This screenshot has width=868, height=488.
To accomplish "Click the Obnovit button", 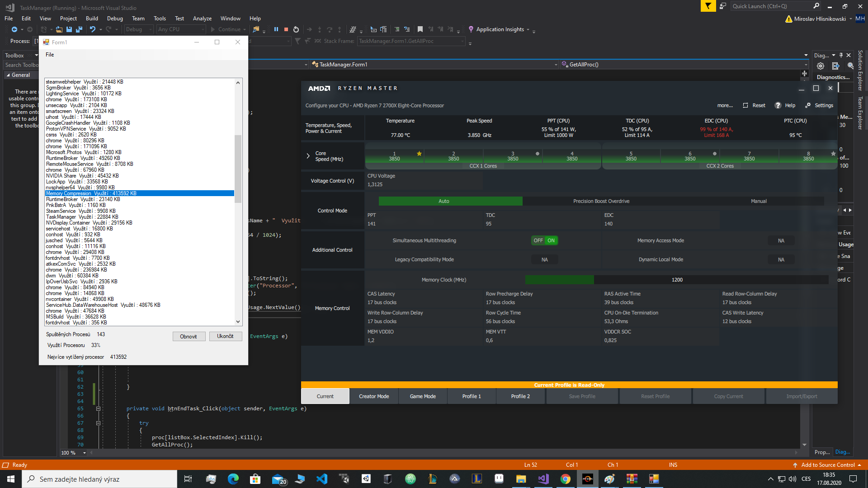I will [189, 337].
